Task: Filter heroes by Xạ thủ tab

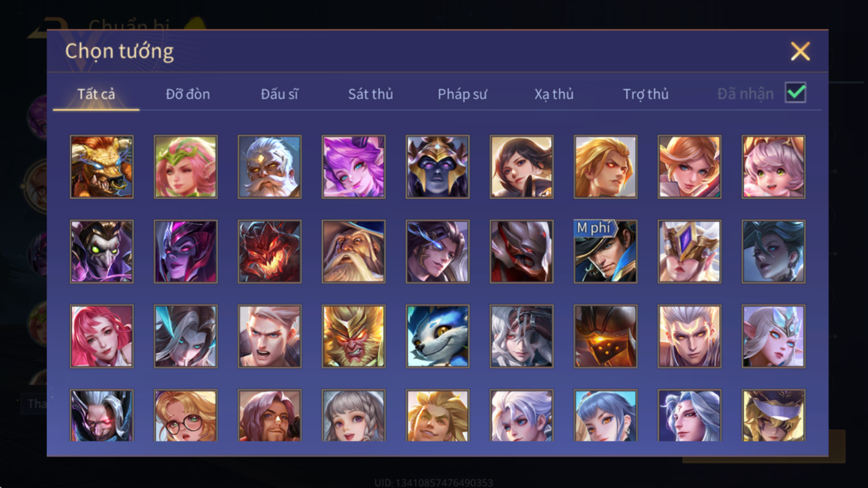Action: (x=554, y=94)
